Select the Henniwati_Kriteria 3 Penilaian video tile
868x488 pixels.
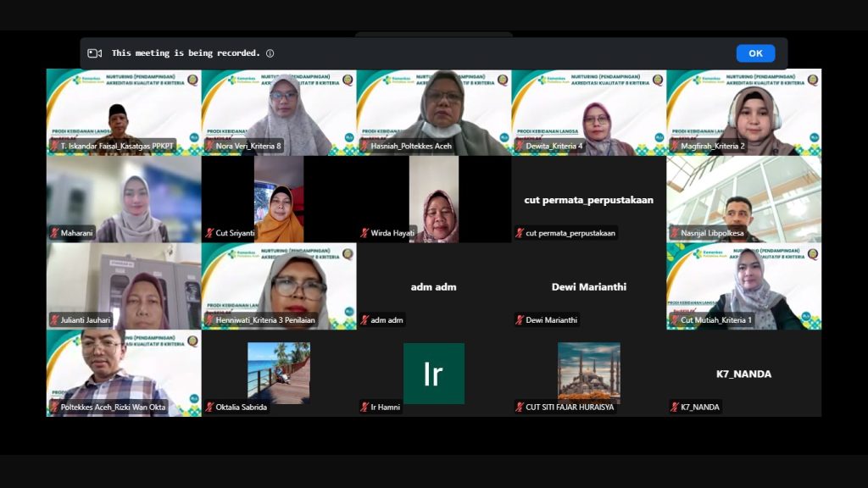(x=279, y=286)
